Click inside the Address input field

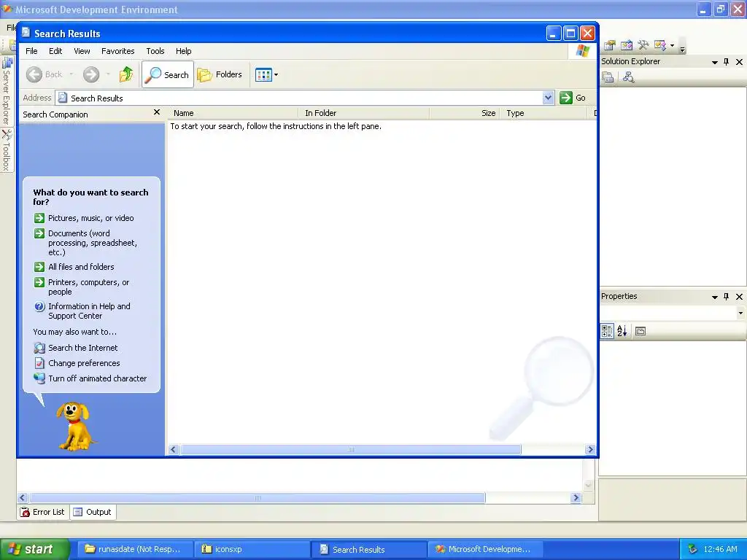305,98
